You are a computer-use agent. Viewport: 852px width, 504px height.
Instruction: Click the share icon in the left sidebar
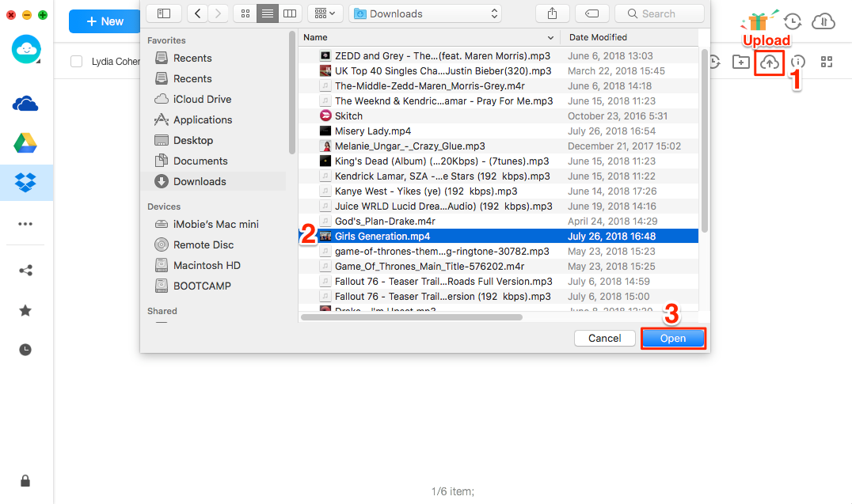[x=25, y=270]
